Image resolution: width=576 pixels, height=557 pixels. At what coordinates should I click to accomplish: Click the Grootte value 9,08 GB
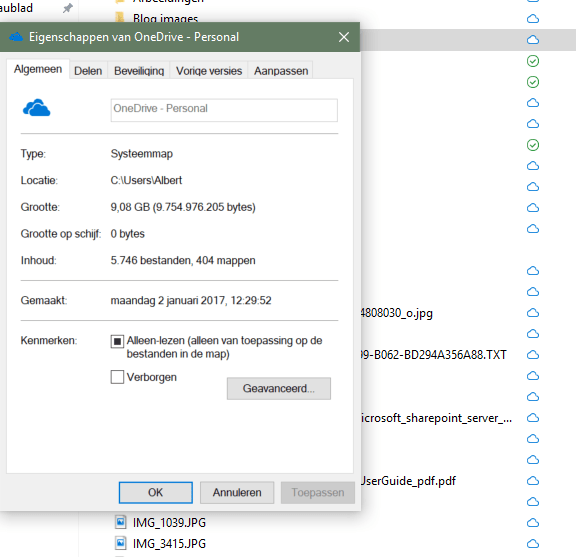[x=183, y=207]
